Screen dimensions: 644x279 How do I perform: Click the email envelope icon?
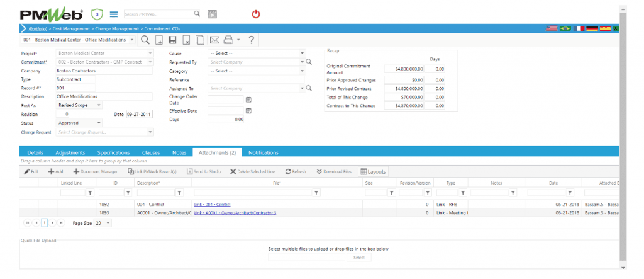click(214, 40)
